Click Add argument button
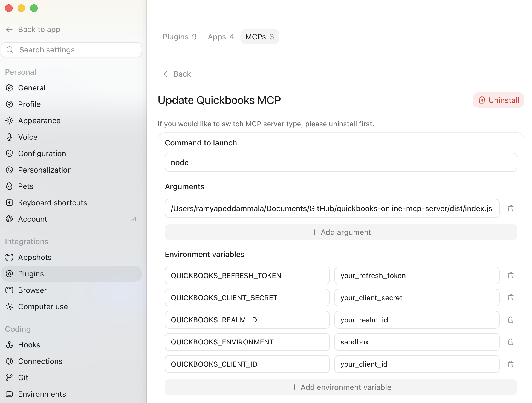Screen dimensions: 532x403 tap(341, 232)
